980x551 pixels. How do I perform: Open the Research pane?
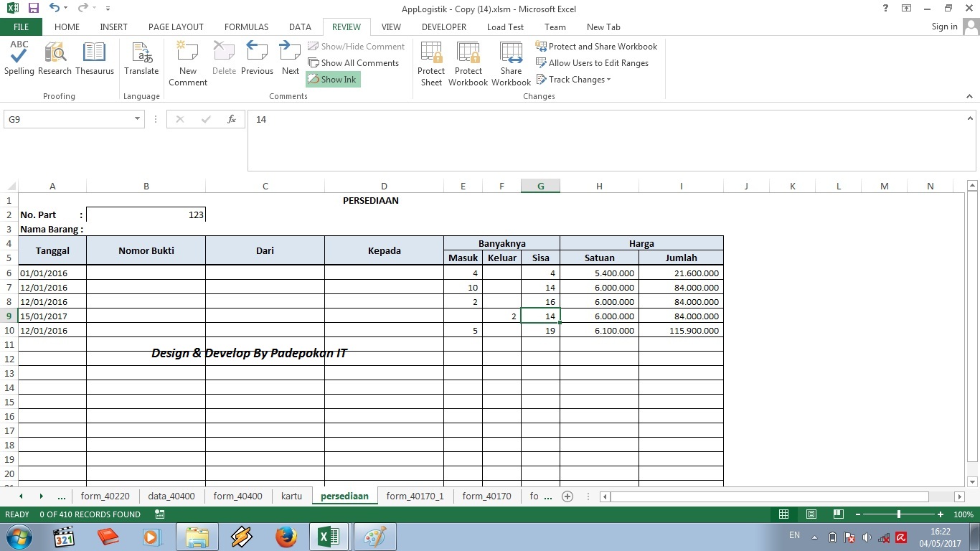(x=55, y=58)
